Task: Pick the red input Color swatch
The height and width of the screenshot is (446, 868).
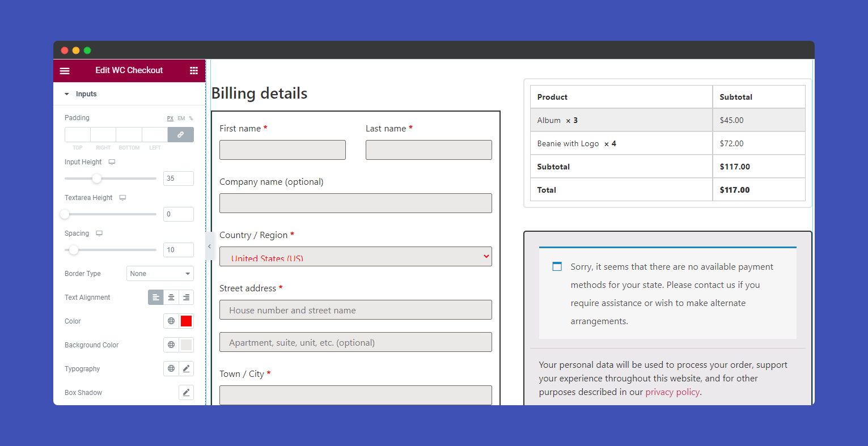Action: point(186,321)
